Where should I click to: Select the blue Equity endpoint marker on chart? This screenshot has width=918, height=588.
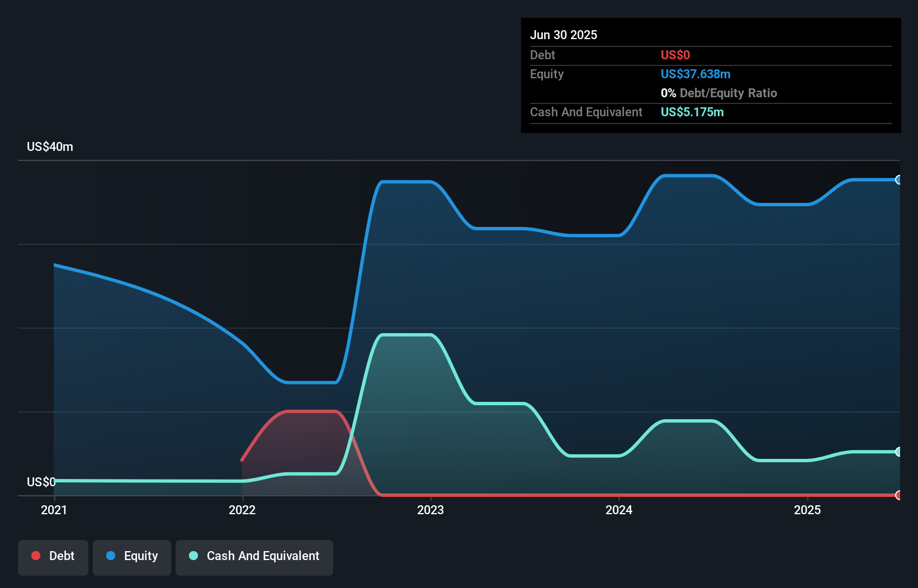pos(898,180)
